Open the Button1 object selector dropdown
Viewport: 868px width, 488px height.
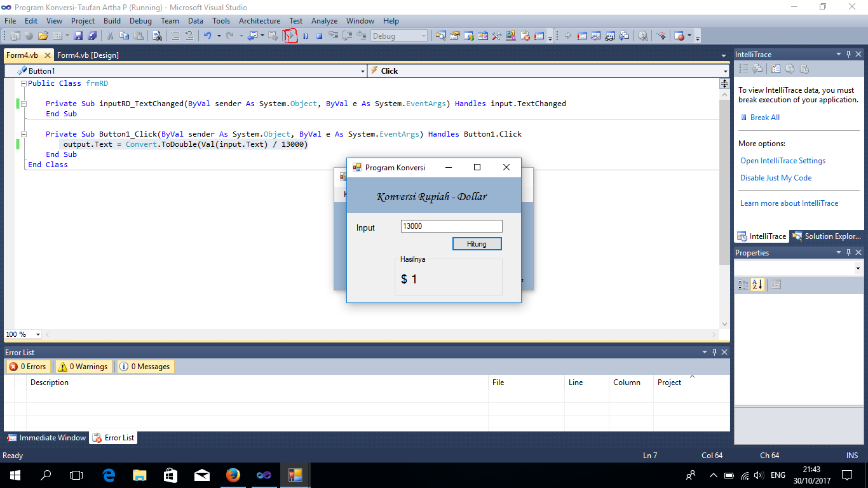click(362, 71)
